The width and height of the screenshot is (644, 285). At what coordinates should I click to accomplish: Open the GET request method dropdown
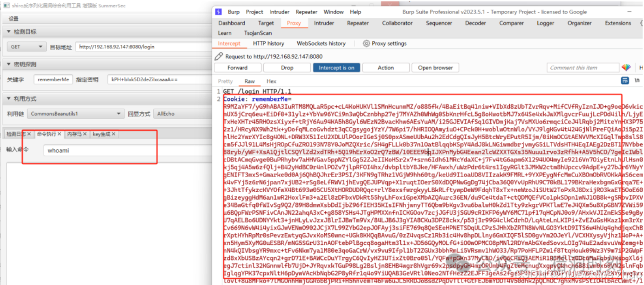pyautogui.click(x=26, y=47)
